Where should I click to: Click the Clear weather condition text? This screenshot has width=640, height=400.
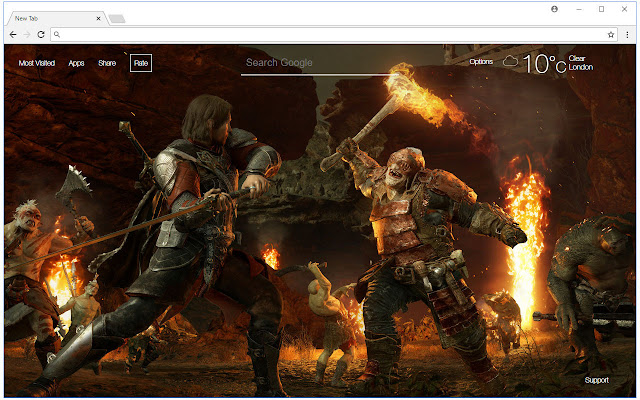click(577, 58)
